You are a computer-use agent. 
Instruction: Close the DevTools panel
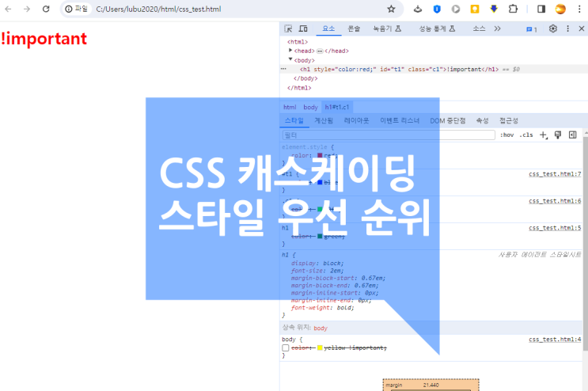point(581,28)
